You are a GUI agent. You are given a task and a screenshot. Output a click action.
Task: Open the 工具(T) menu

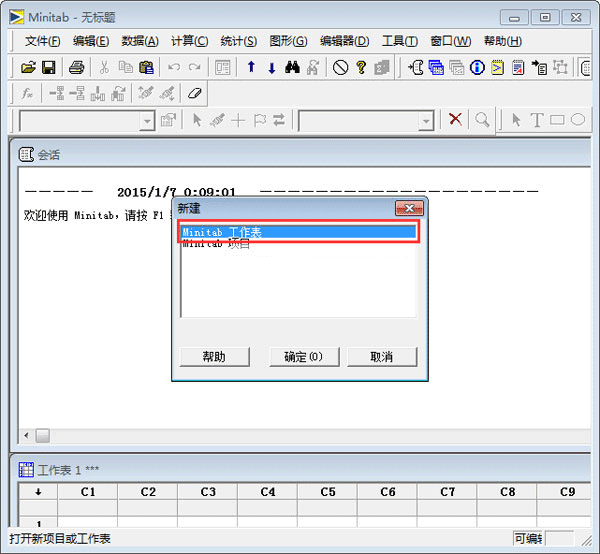click(x=400, y=41)
